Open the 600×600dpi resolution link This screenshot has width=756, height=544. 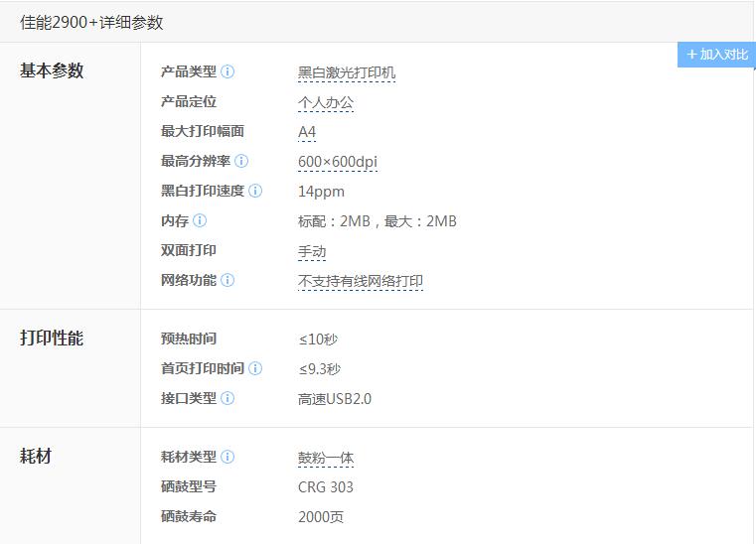tap(338, 162)
